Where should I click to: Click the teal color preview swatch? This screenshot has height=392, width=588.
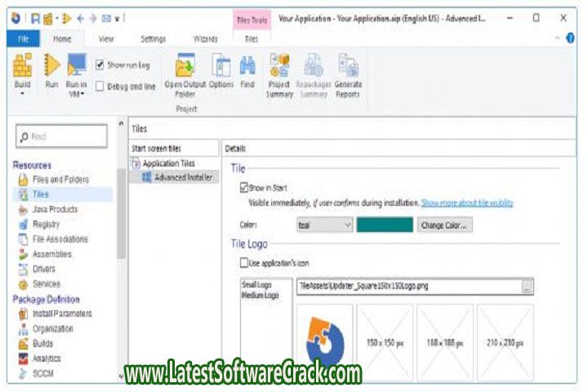coord(385,225)
